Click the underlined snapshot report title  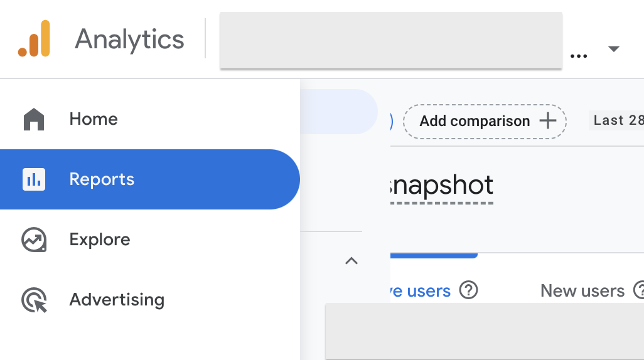[x=441, y=186]
